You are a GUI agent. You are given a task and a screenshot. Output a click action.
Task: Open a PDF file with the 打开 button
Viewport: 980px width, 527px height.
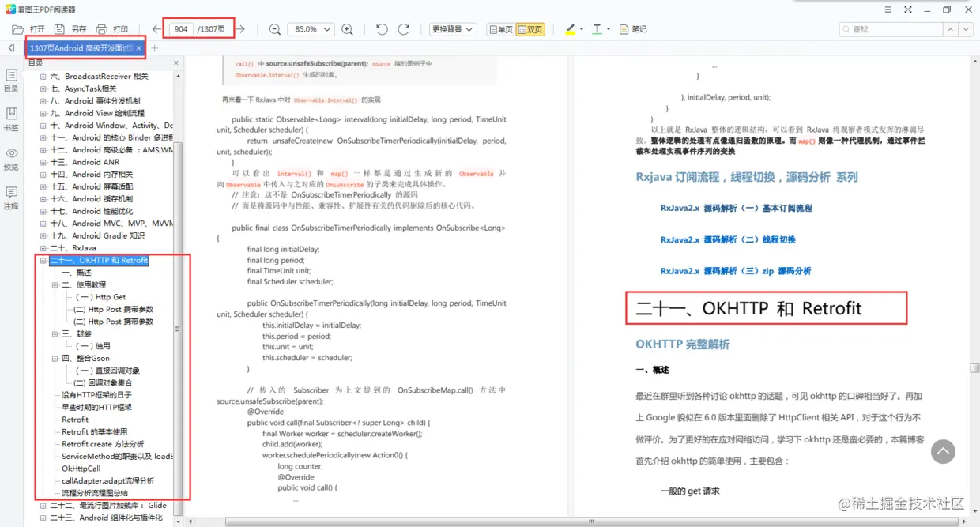tap(28, 29)
